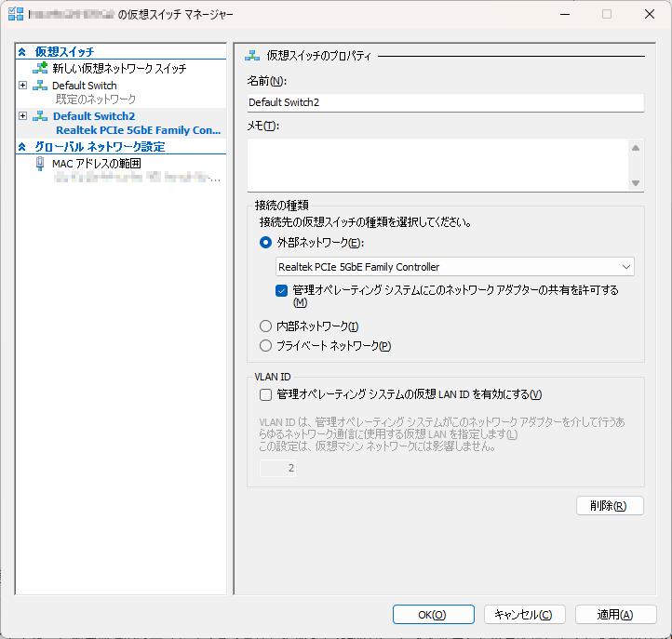Enable virtual LAN ID for management OS
The height and width of the screenshot is (639, 672).
click(266, 394)
